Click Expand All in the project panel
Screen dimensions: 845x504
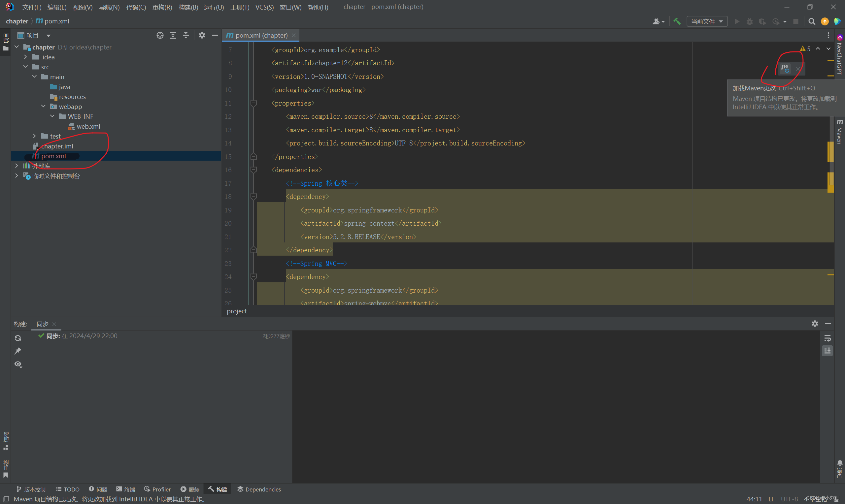tap(173, 35)
